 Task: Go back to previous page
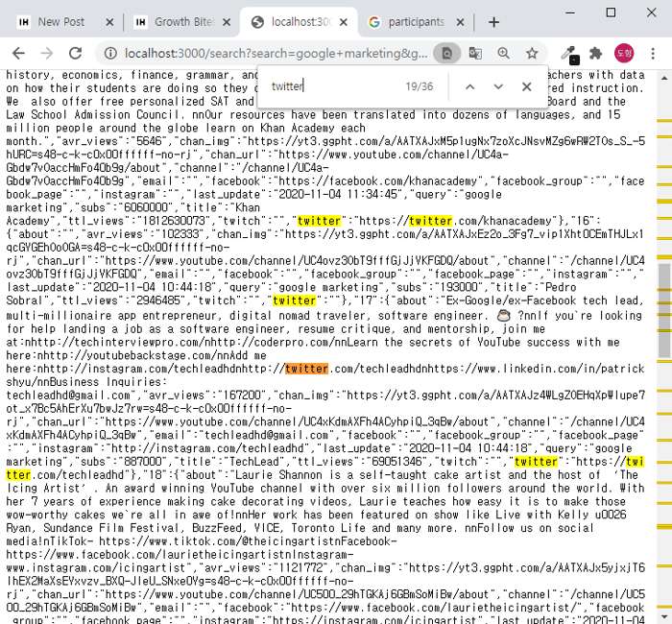[x=18, y=54]
